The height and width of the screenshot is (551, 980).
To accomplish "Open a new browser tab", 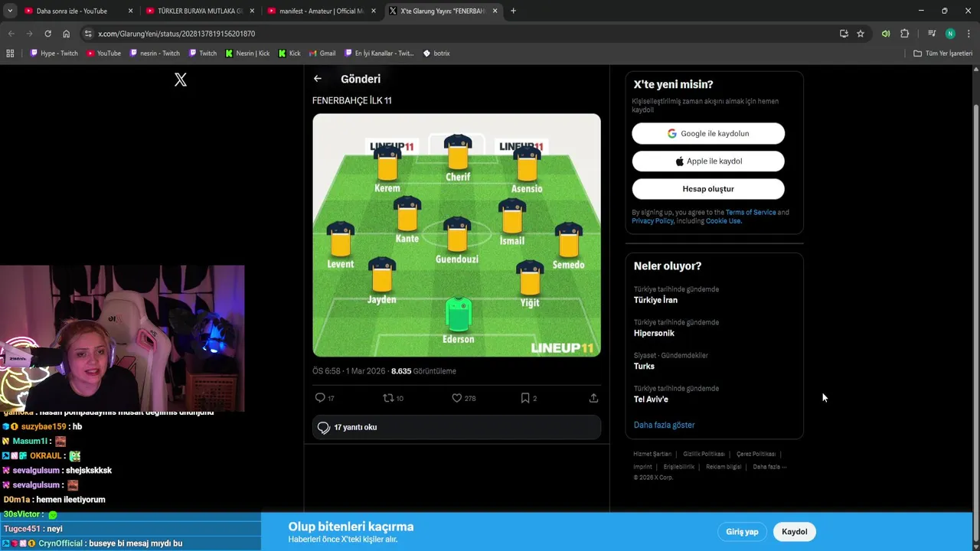I will pos(513,11).
